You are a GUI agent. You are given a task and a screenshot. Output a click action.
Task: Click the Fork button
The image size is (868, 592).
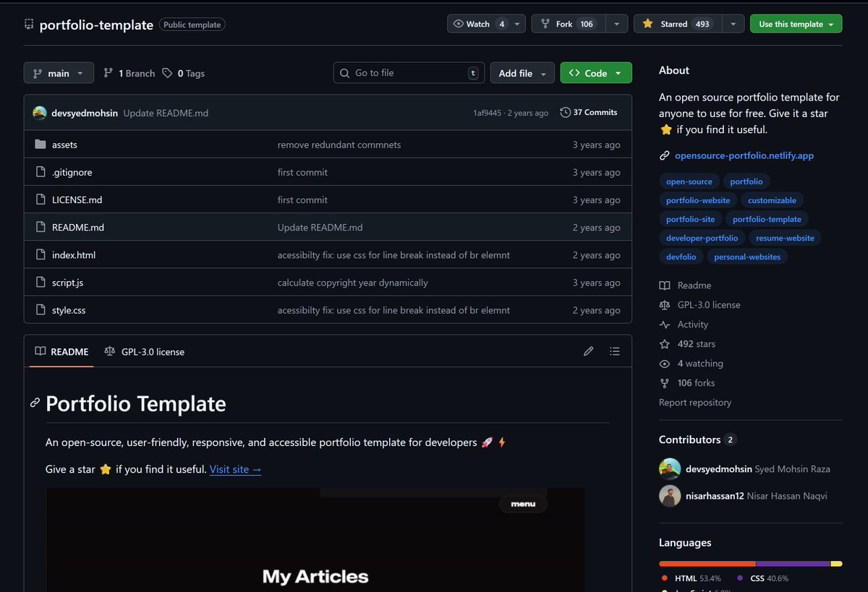(x=568, y=24)
